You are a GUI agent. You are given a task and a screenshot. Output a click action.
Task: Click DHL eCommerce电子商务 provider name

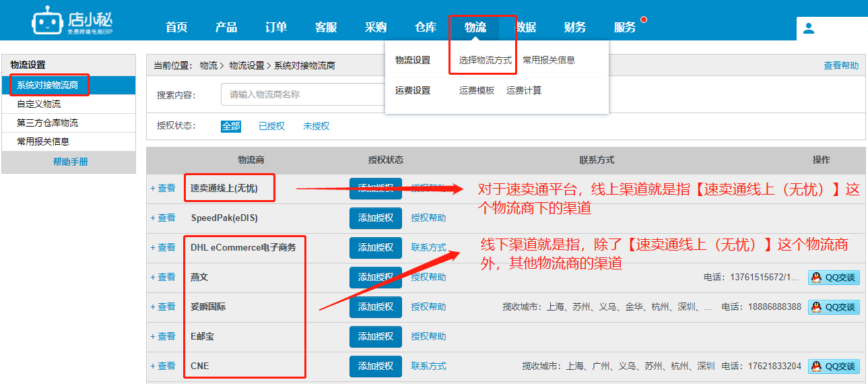243,248
